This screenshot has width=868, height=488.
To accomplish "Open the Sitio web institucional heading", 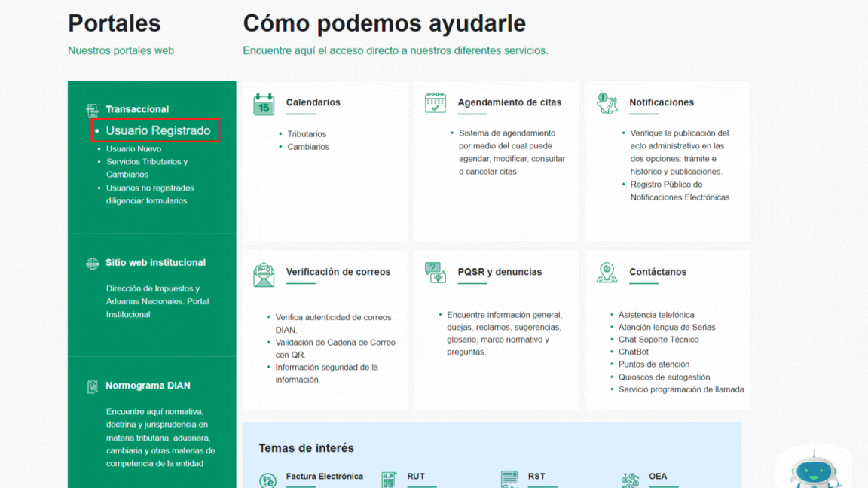I will point(155,263).
